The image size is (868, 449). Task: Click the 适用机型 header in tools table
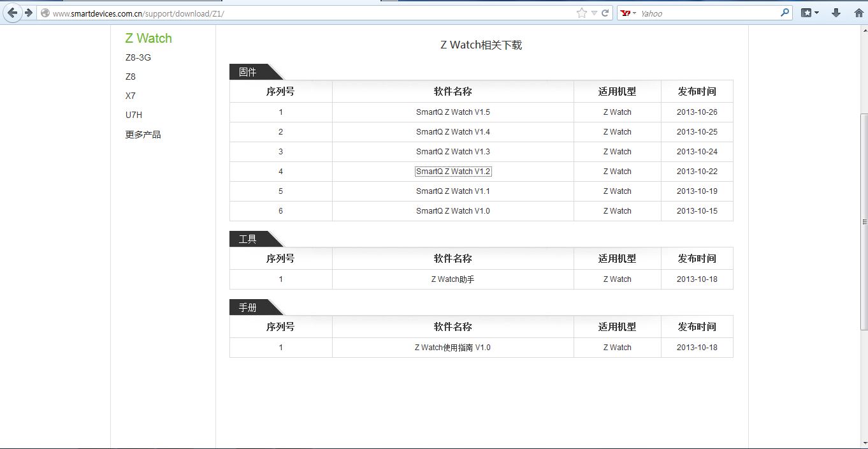coord(617,258)
